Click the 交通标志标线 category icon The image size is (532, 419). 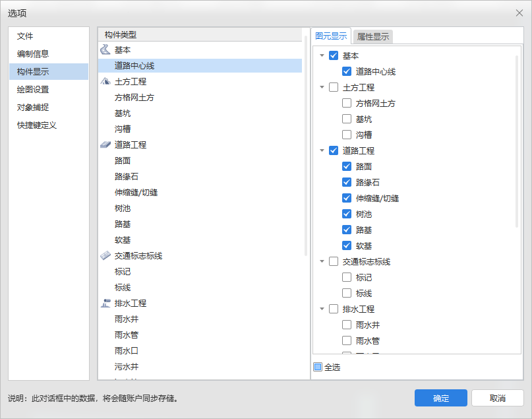coord(105,256)
